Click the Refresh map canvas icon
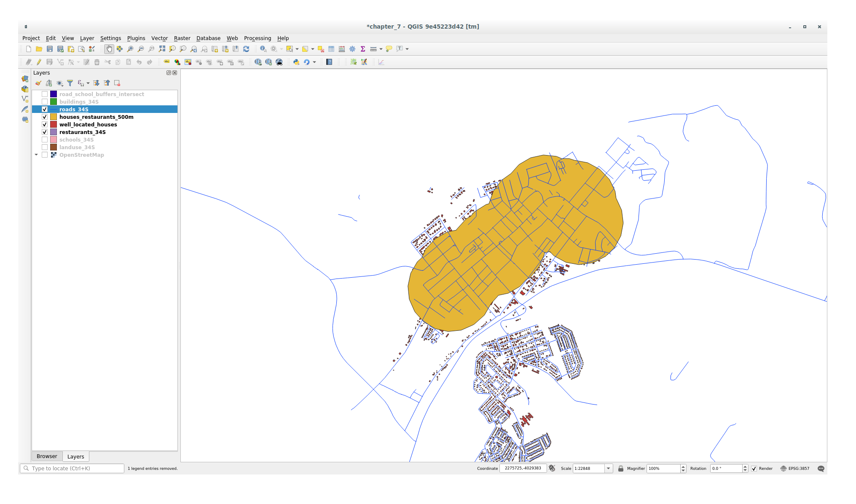This screenshot has width=856, height=504. tap(246, 49)
